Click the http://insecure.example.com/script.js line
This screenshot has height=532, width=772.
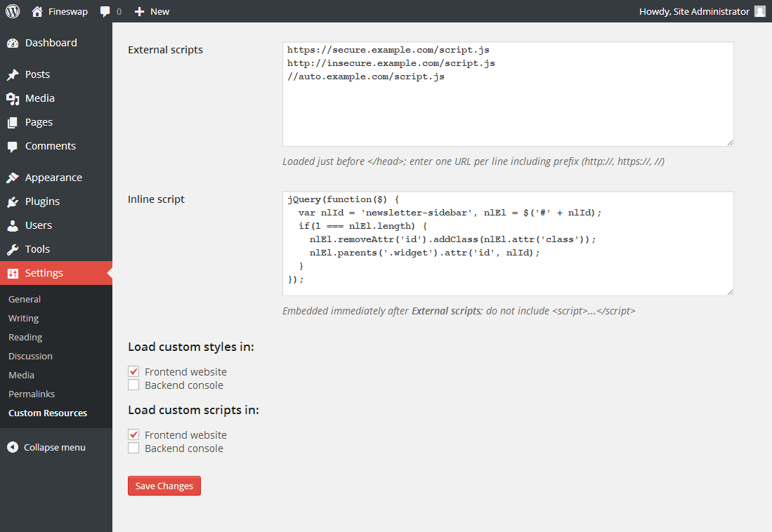point(391,63)
